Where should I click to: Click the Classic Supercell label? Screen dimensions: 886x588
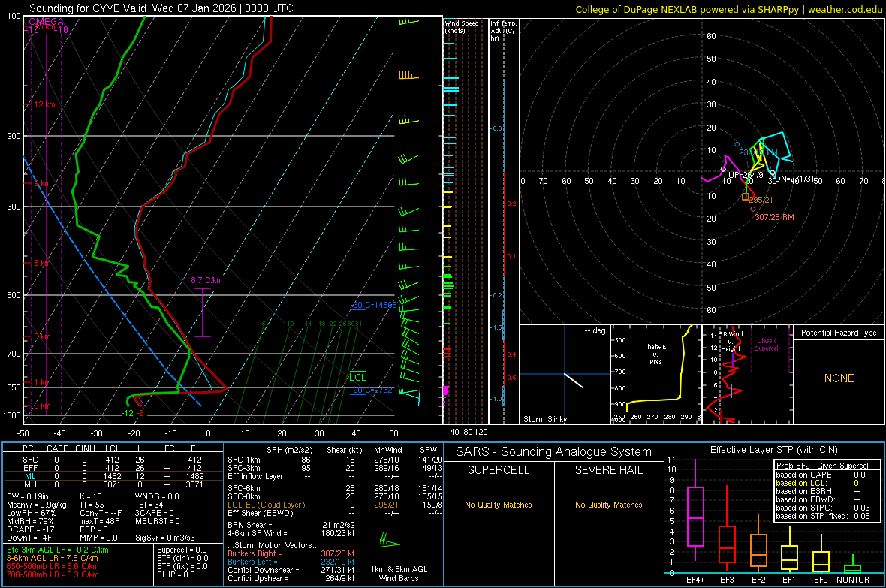click(x=767, y=345)
